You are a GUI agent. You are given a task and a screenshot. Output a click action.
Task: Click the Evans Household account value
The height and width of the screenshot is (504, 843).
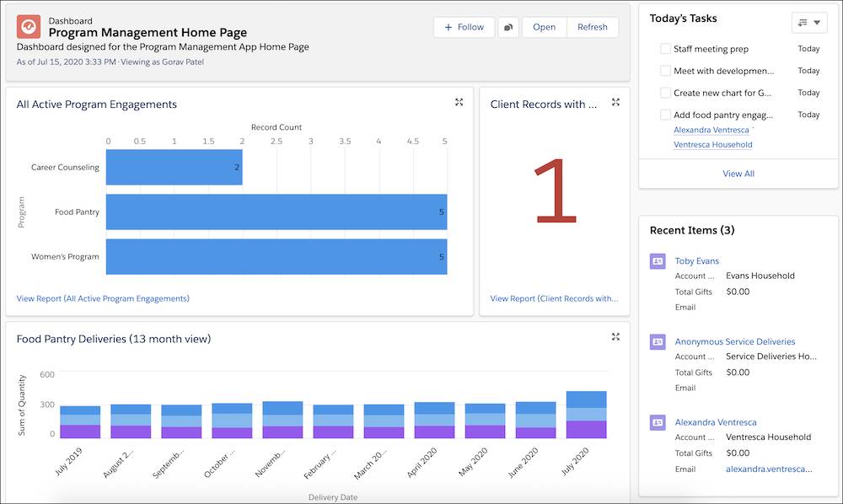(x=760, y=276)
